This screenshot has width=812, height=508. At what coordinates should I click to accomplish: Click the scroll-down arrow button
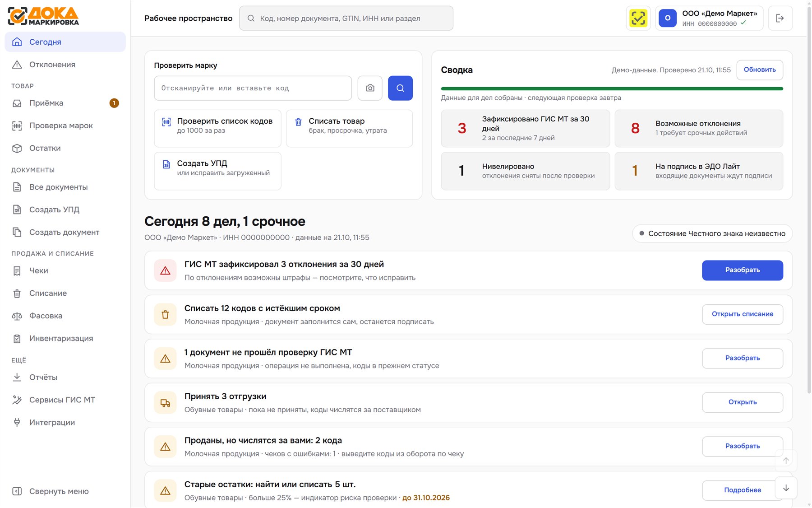tap(786, 488)
